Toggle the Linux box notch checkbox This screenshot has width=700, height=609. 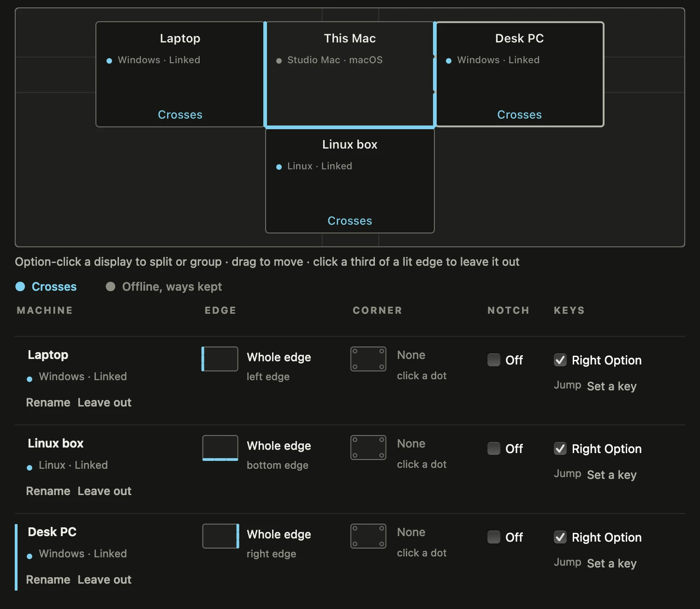[494, 448]
